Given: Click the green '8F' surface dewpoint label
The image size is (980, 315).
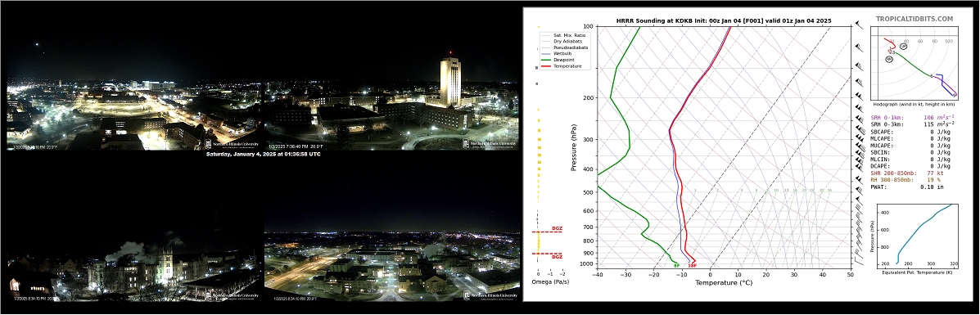Looking at the screenshot, I should 676,266.
